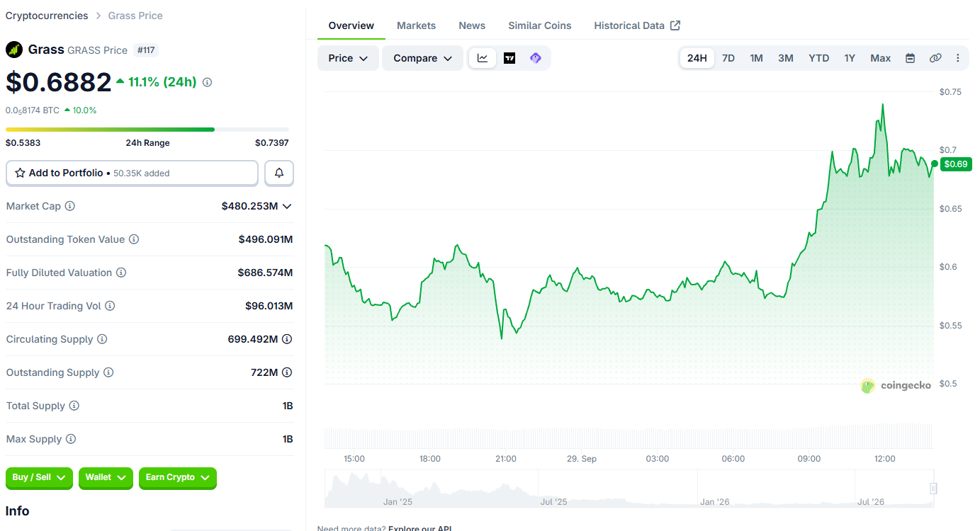Viewport: 980px width, 531px height.
Task: Switch to line chart view icon
Action: [x=483, y=58]
